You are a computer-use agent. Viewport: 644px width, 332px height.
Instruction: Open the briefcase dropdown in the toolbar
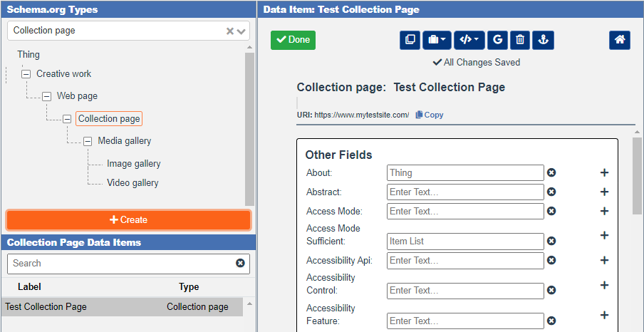pyautogui.click(x=437, y=40)
